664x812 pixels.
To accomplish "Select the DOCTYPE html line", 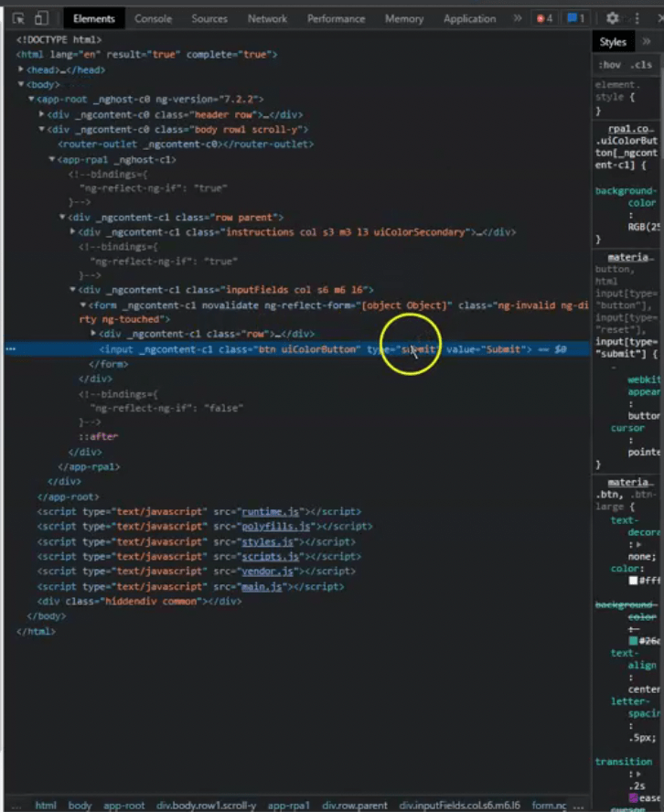I will (59, 39).
